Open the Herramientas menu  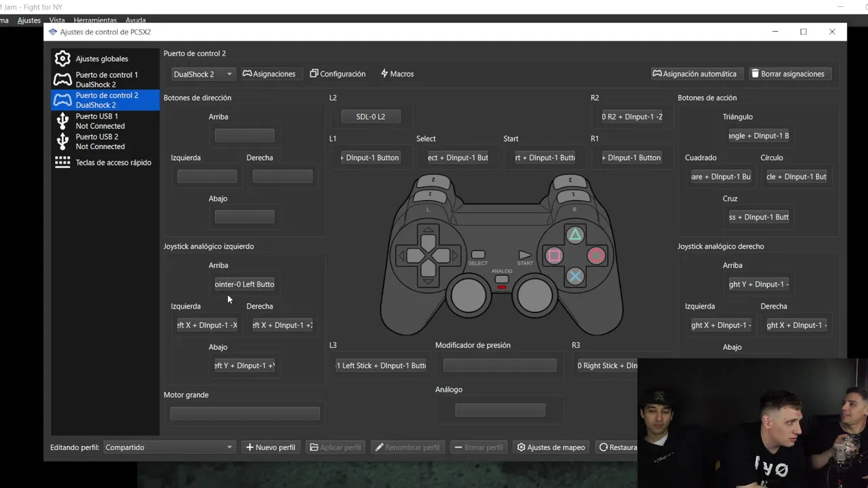(95, 20)
